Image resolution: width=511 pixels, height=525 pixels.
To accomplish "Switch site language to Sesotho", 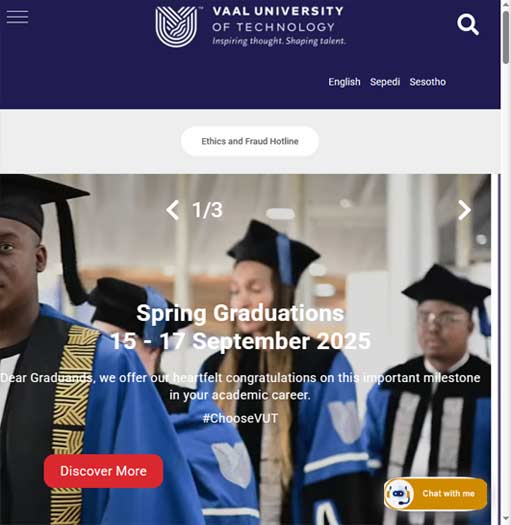I will pyautogui.click(x=427, y=82).
